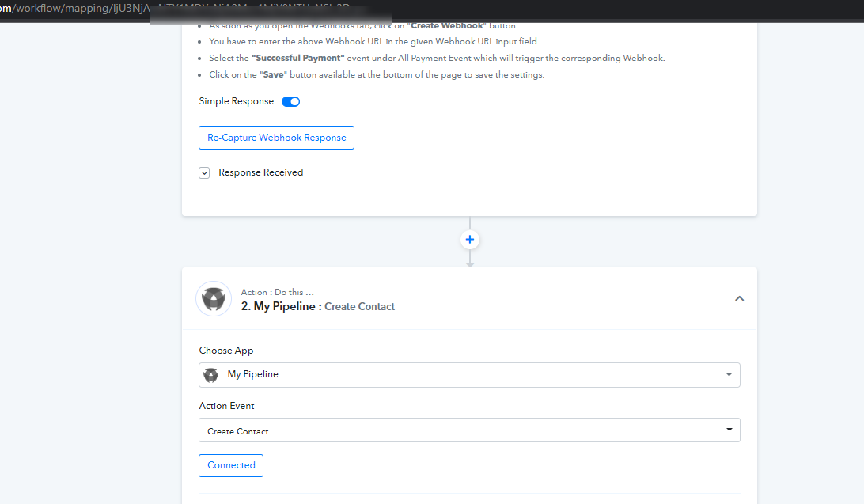Click the Choose App label
The height and width of the screenshot is (504, 864).
coord(226,351)
